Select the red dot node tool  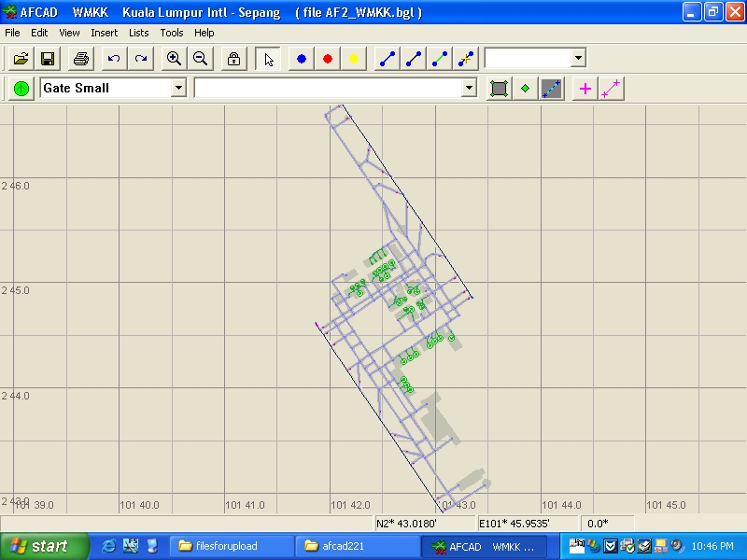pos(328,59)
